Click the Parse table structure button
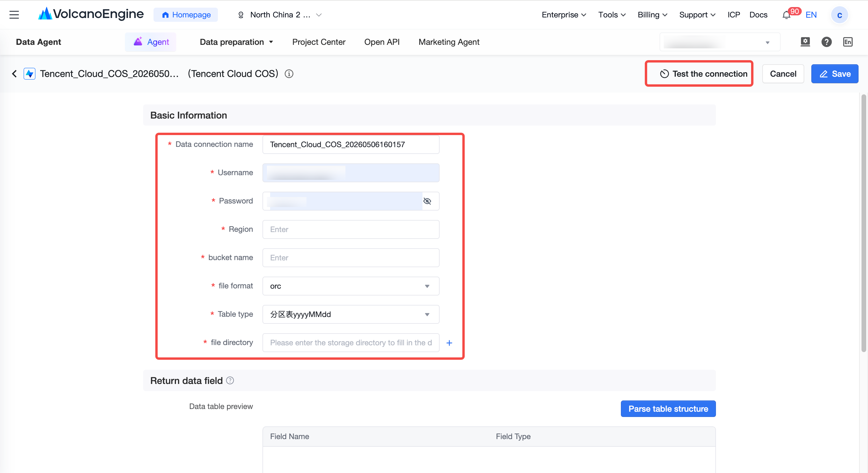 coord(668,409)
